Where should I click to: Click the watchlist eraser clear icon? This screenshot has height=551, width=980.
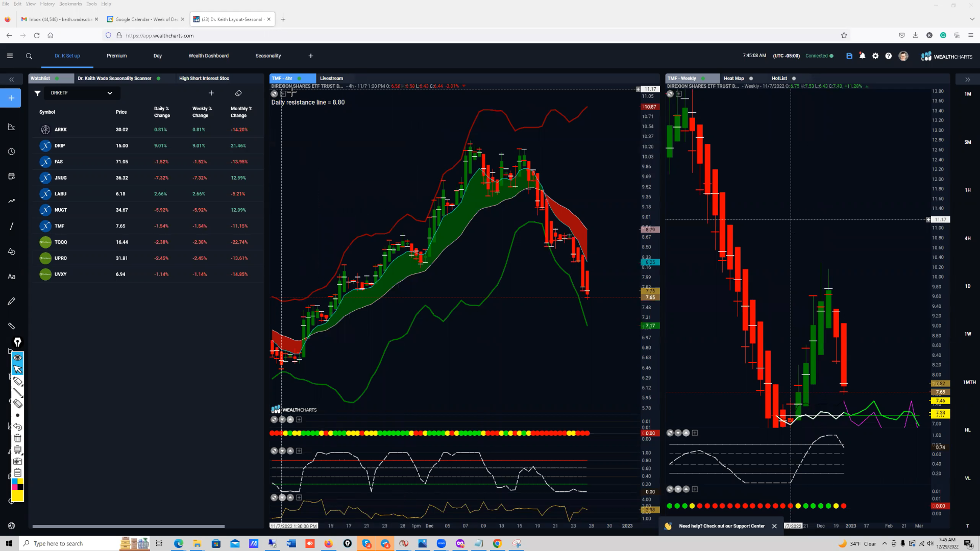[x=238, y=93]
